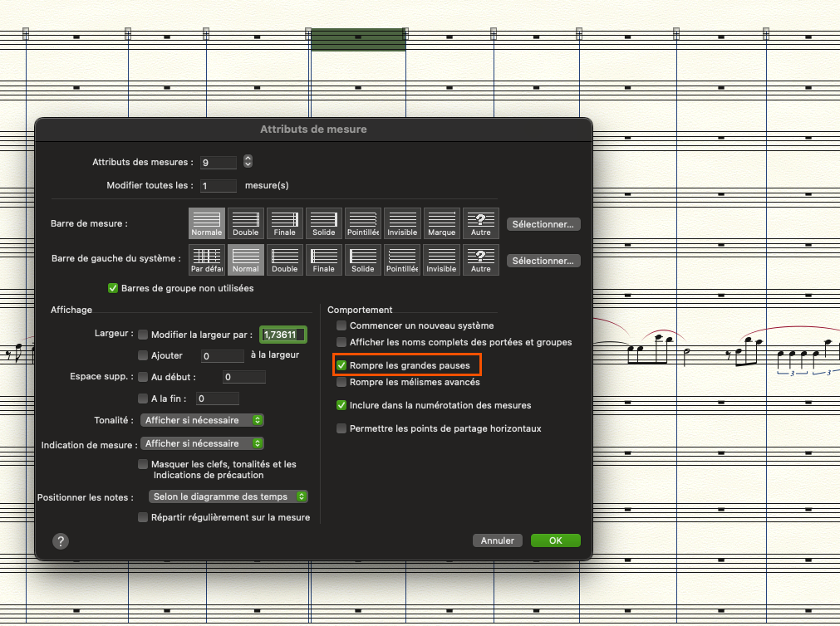Pick the Pointillée barline icon
This screenshot has height=626, width=840.
pyautogui.click(x=363, y=223)
